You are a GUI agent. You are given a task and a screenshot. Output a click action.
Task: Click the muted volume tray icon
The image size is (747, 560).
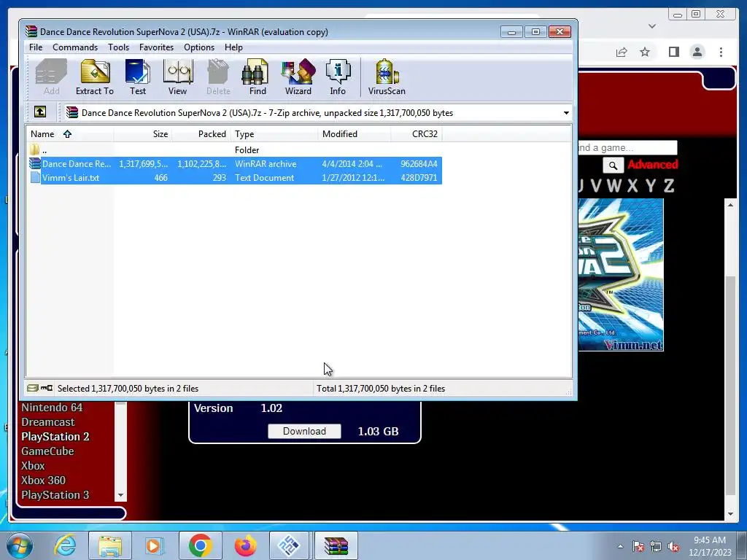(673, 547)
